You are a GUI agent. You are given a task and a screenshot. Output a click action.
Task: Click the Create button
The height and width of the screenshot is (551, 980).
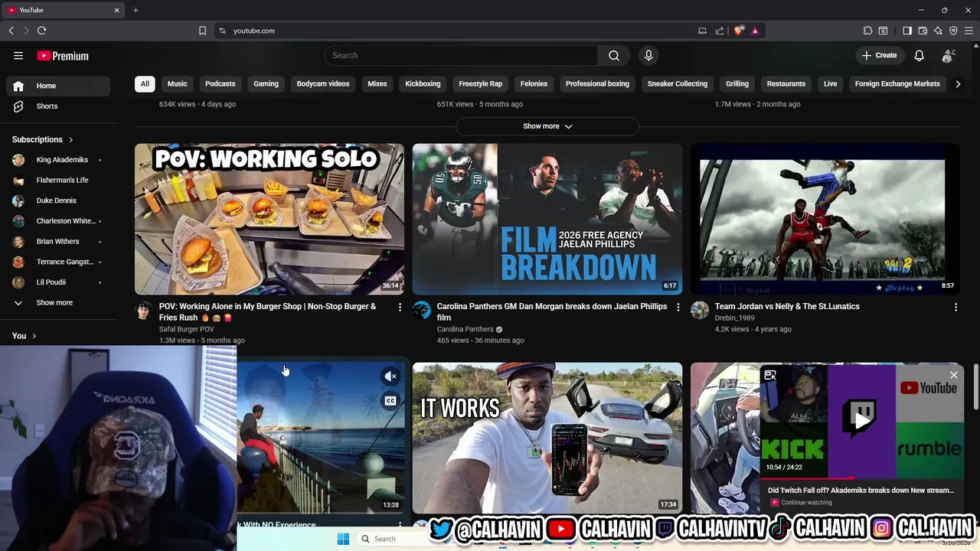[x=879, y=55]
